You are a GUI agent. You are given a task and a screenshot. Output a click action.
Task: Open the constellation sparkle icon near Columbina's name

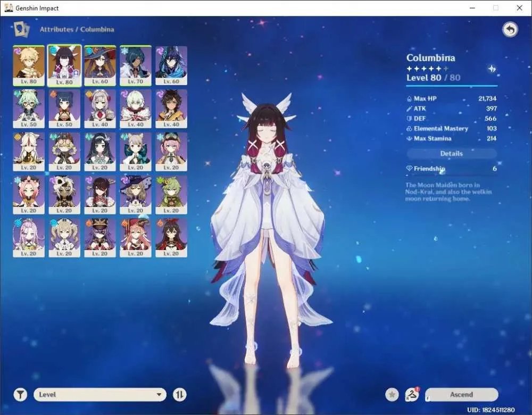coord(492,69)
